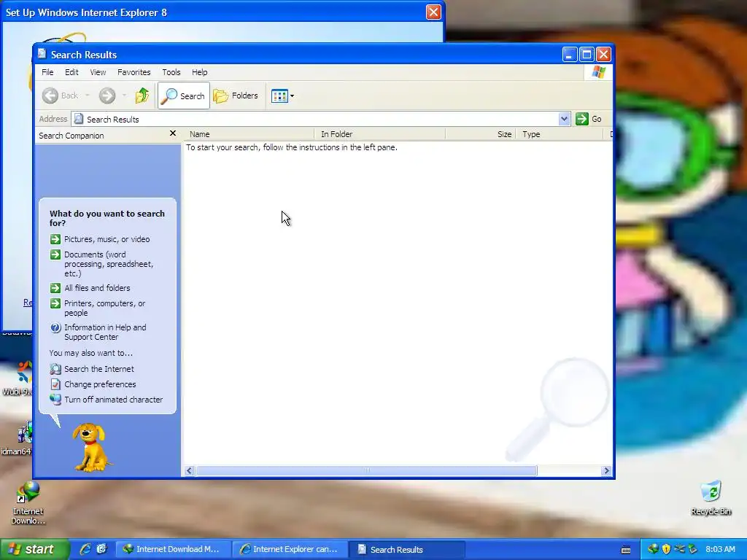Click the green arrow beside Pictures, music
Image resolution: width=747 pixels, height=560 pixels.
(x=55, y=239)
